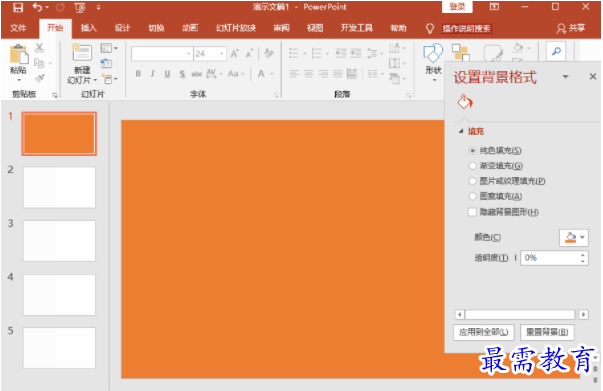Select the Fill paint bucket tab in pane
603x391 pixels.
465,102
